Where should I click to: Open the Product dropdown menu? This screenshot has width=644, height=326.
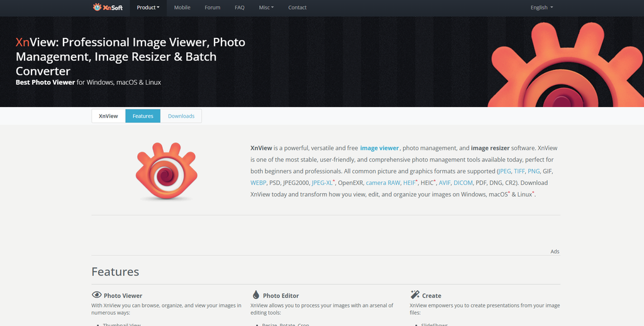coord(148,8)
